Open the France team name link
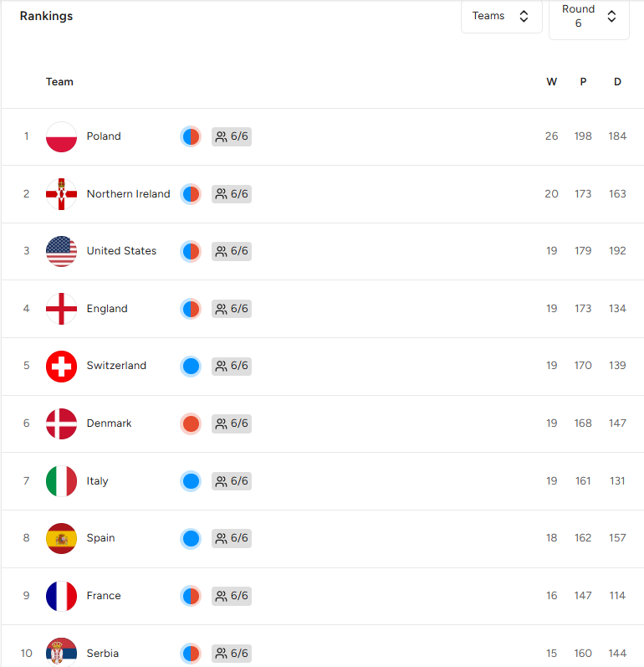Viewport: 644px width, 667px height. 104,596
